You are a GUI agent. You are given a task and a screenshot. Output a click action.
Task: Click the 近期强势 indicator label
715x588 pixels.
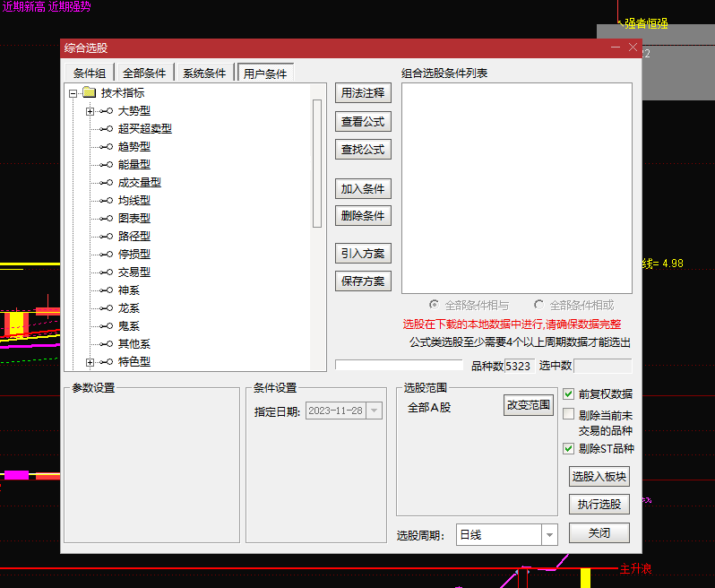[69, 7]
